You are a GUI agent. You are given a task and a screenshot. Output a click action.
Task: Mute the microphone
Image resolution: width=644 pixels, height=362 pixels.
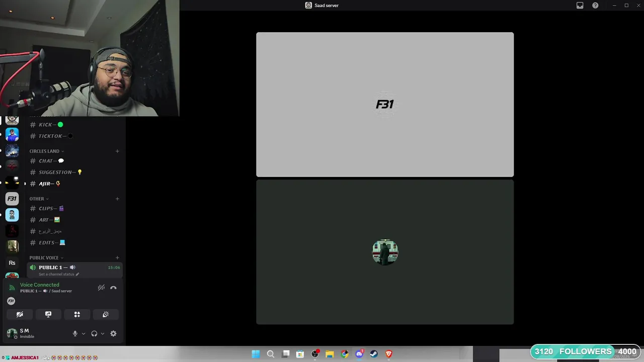coord(75,333)
